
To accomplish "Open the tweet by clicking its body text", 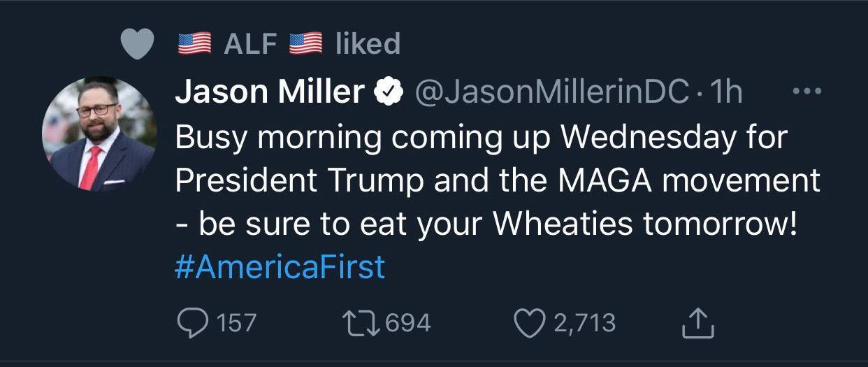I will (x=489, y=180).
